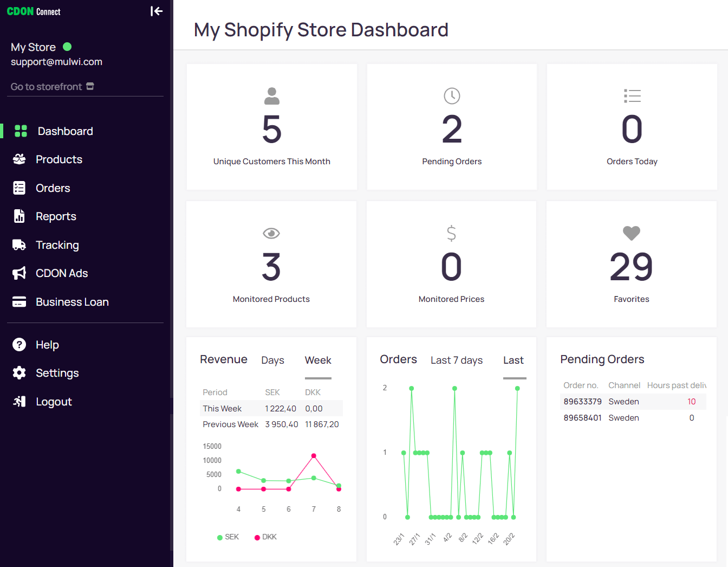Viewport: 728px width, 567px height.
Task: Open the Reports section
Action: pos(56,216)
